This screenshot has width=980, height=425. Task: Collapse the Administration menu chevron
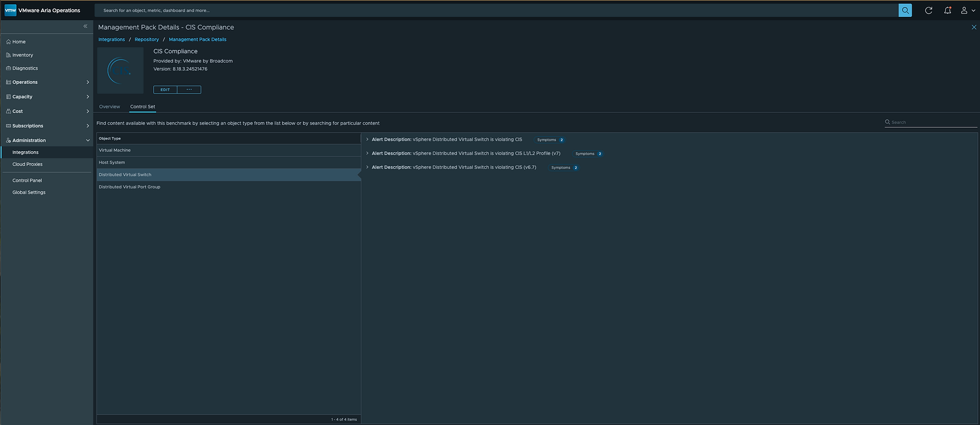tap(88, 140)
